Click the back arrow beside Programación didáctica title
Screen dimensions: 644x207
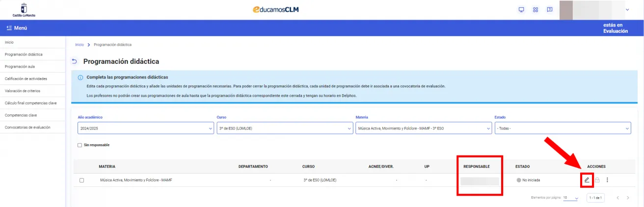pos(75,62)
